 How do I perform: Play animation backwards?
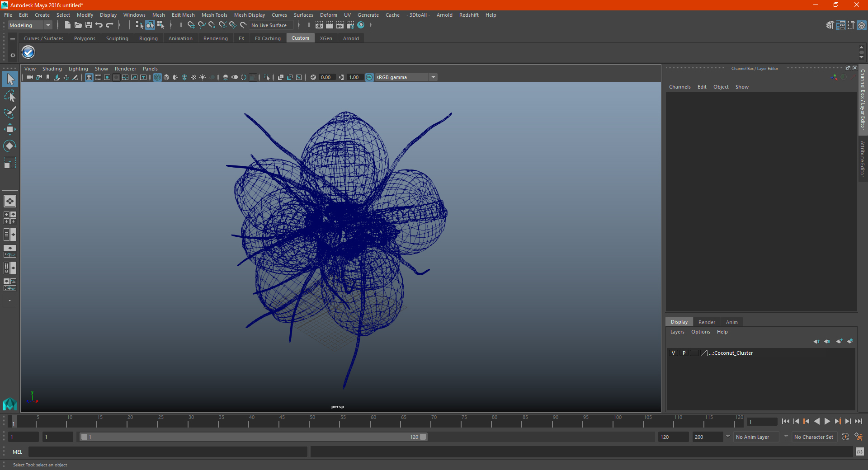(816, 421)
